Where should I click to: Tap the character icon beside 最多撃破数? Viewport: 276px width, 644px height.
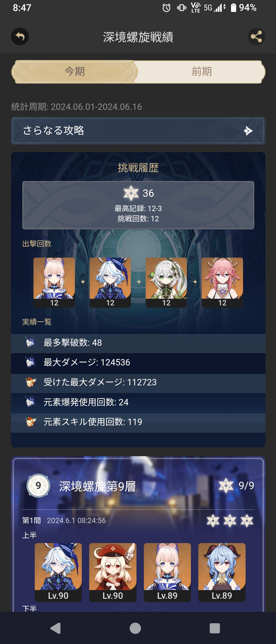coord(30,342)
